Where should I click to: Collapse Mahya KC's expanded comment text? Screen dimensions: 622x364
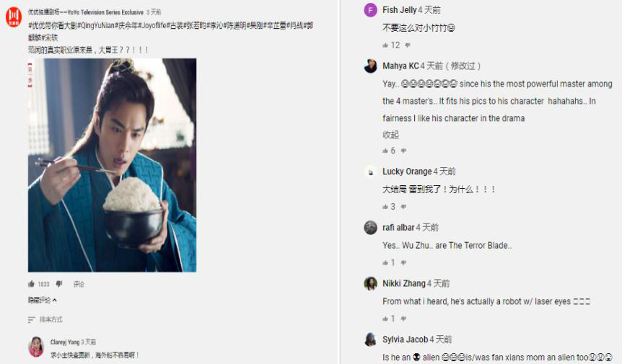click(x=390, y=135)
